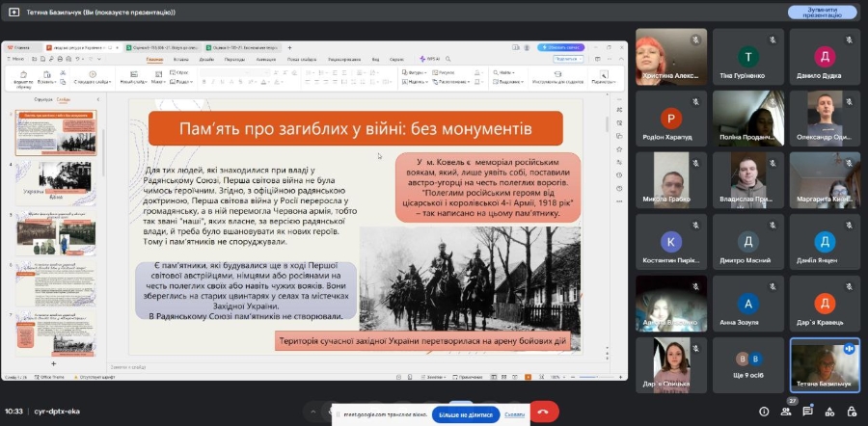Collapse the slide panel chevron
This screenshot has height=426, width=868.
tap(98, 99)
